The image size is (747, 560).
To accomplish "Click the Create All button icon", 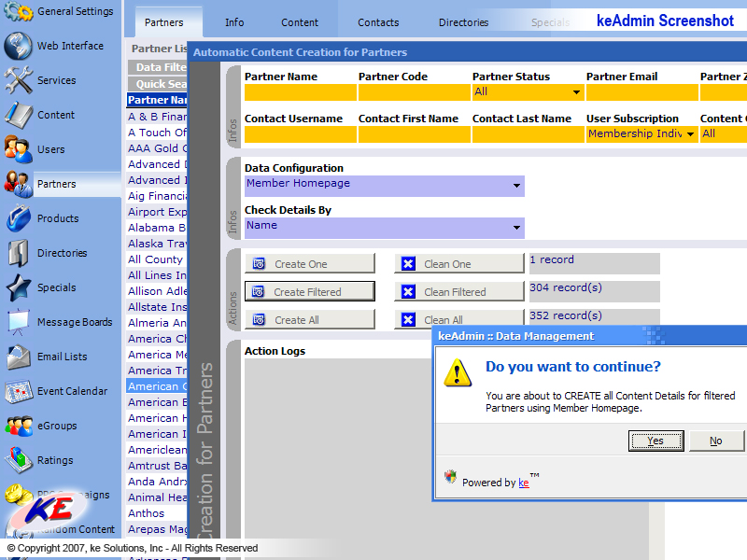I will point(259,319).
